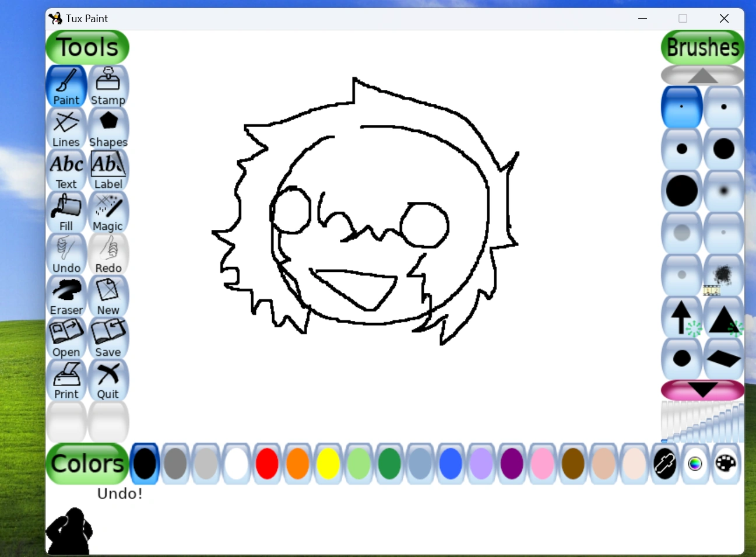Select the Eraser tool

tap(66, 295)
